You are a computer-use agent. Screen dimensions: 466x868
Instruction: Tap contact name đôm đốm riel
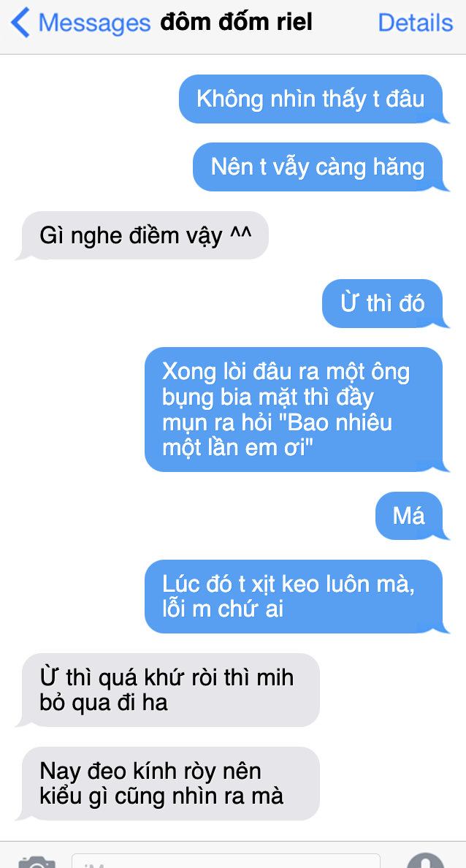click(x=237, y=23)
